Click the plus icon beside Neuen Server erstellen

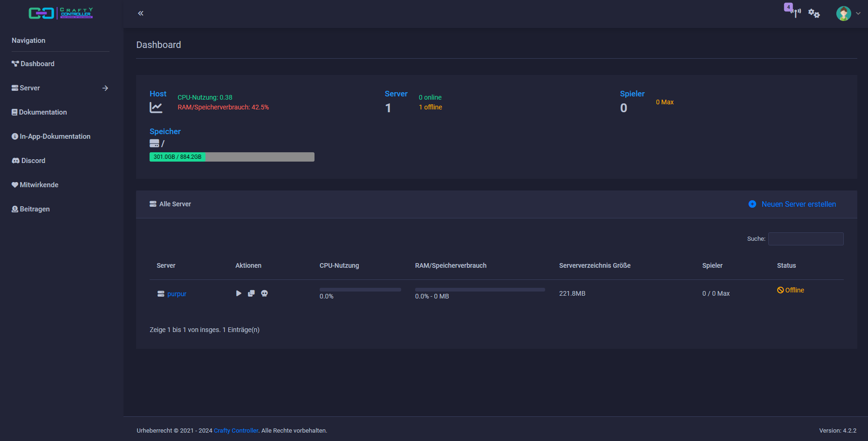click(x=752, y=204)
